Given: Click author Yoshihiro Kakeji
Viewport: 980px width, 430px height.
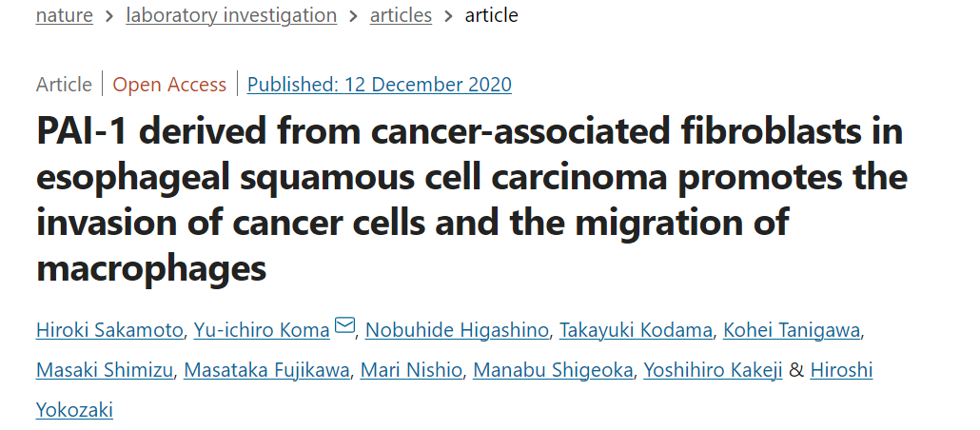Looking at the screenshot, I should 714,370.
